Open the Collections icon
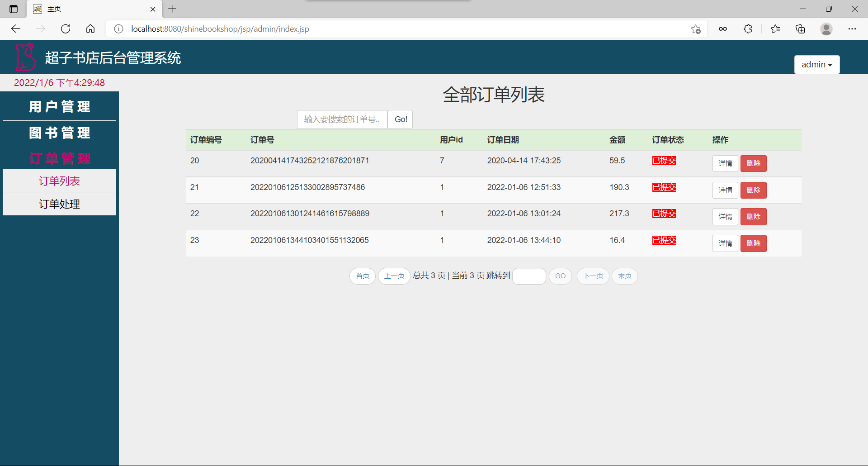The height and width of the screenshot is (466, 868). [x=800, y=29]
